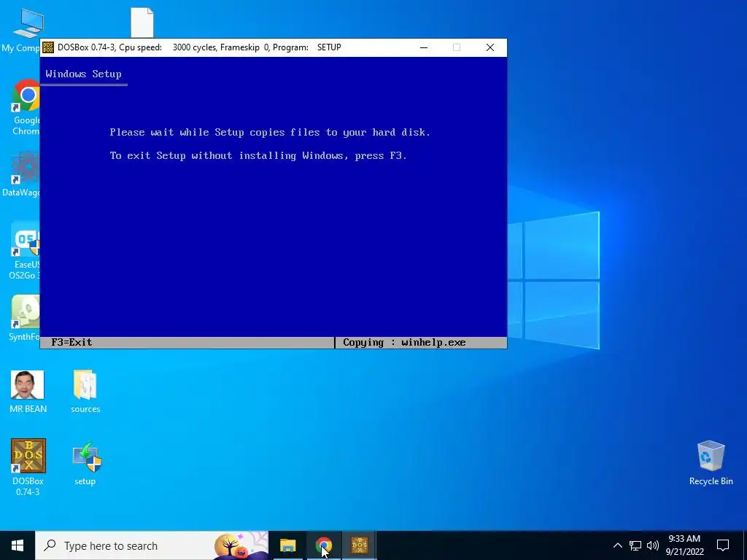Click the 'Type here to search' box
747x560 pixels.
(x=152, y=545)
